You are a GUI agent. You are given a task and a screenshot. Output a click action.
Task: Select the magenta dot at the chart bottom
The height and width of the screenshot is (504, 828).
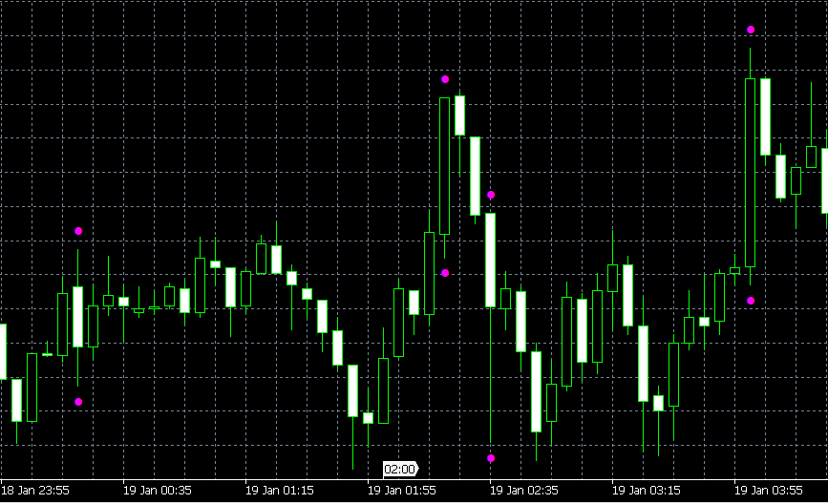[x=491, y=458]
